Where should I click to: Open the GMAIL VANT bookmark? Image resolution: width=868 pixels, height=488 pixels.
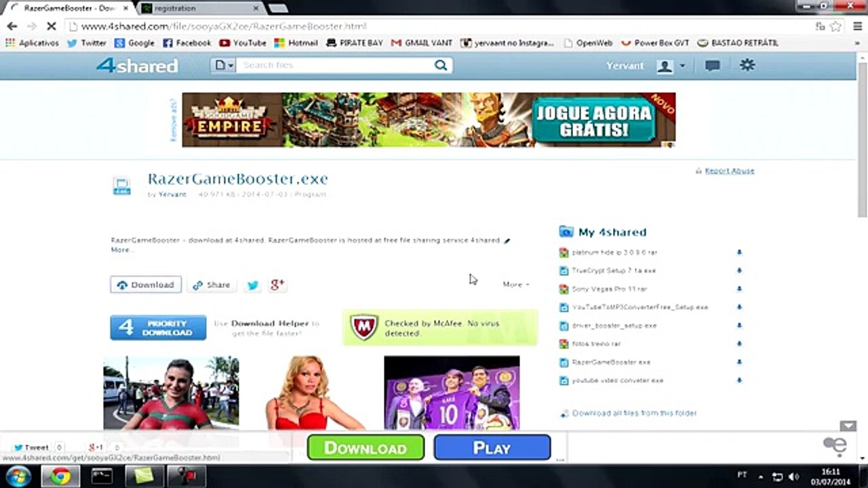422,43
